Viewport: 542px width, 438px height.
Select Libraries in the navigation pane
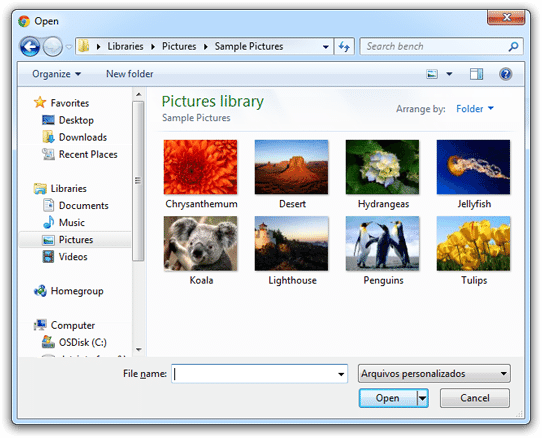click(68, 189)
